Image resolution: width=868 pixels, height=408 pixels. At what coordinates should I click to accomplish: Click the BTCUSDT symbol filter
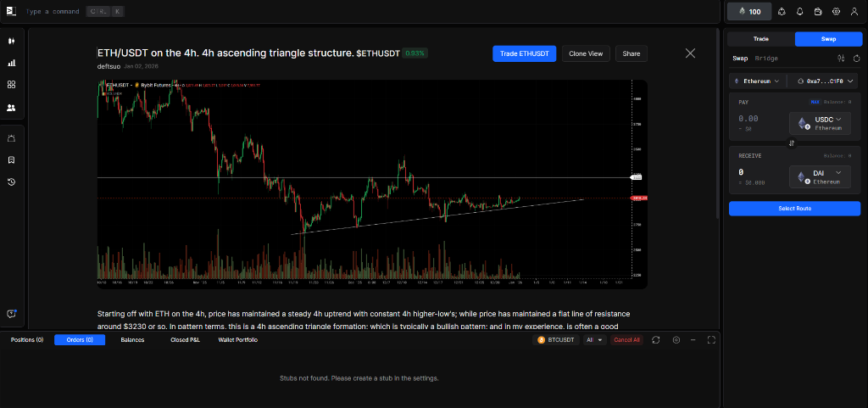[556, 340]
